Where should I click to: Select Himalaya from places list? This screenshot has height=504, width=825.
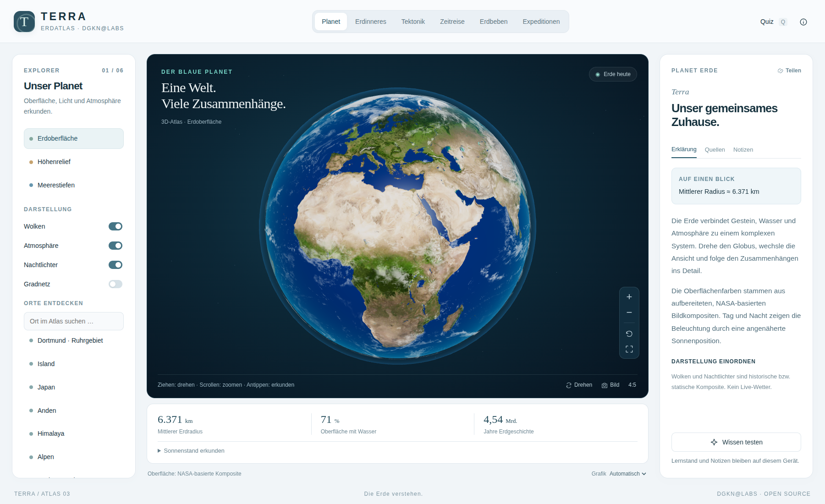coord(74,433)
